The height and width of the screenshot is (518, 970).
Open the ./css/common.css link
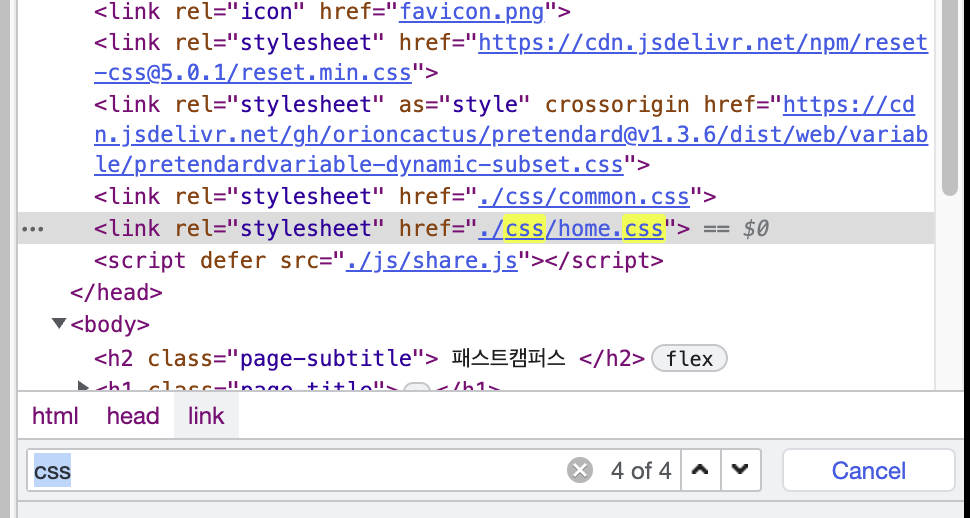click(x=584, y=196)
